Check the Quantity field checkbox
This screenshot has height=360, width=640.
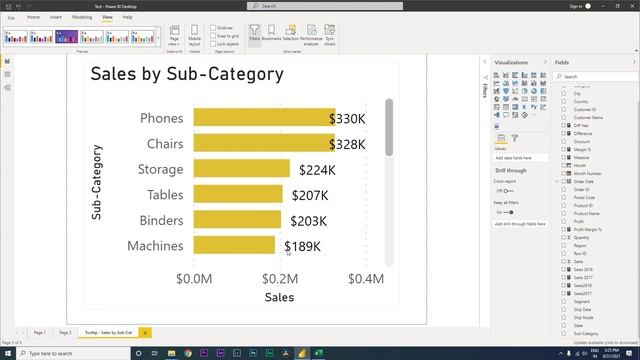coord(564,238)
